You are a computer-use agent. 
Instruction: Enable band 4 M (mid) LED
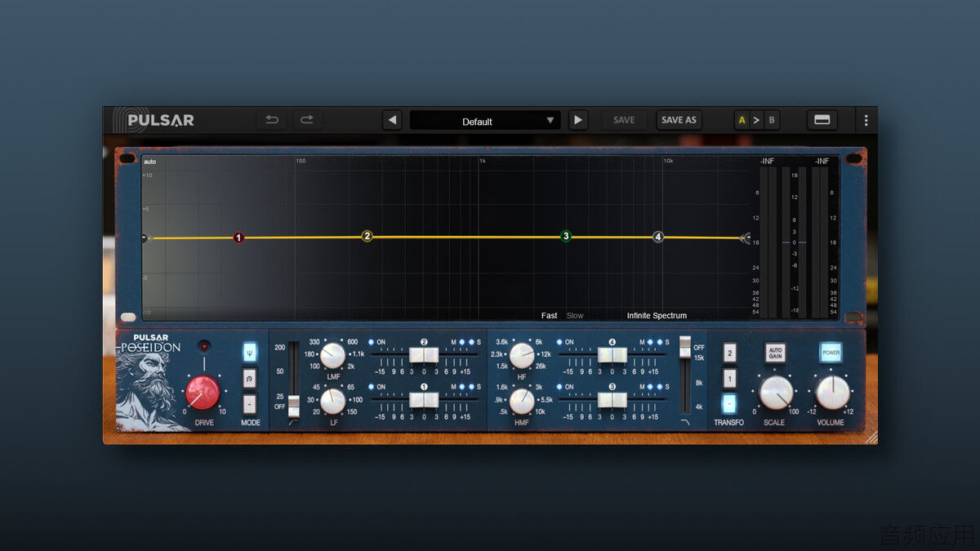(650, 342)
